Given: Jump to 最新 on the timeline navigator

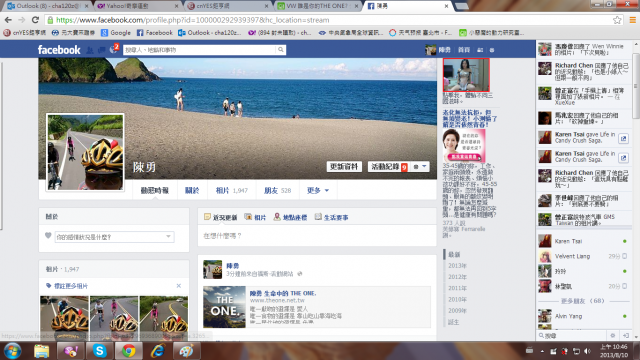Looking at the screenshot, I should 454,254.
